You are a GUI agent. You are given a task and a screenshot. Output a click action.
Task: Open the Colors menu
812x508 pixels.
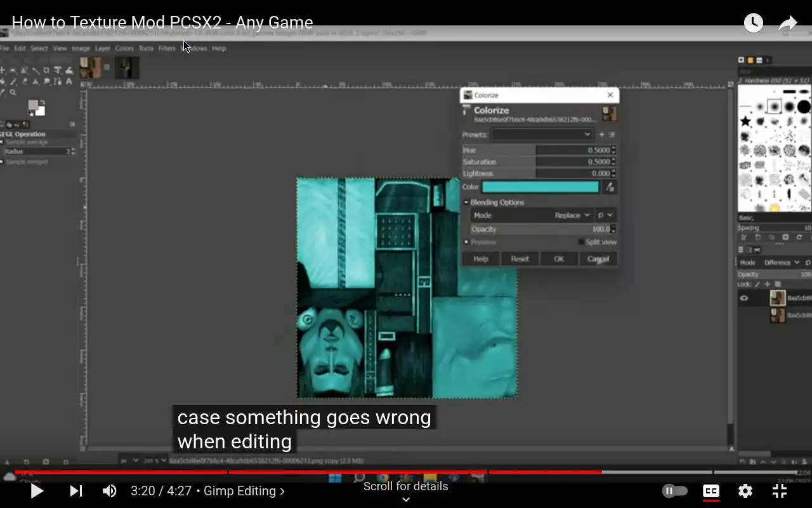pos(124,48)
